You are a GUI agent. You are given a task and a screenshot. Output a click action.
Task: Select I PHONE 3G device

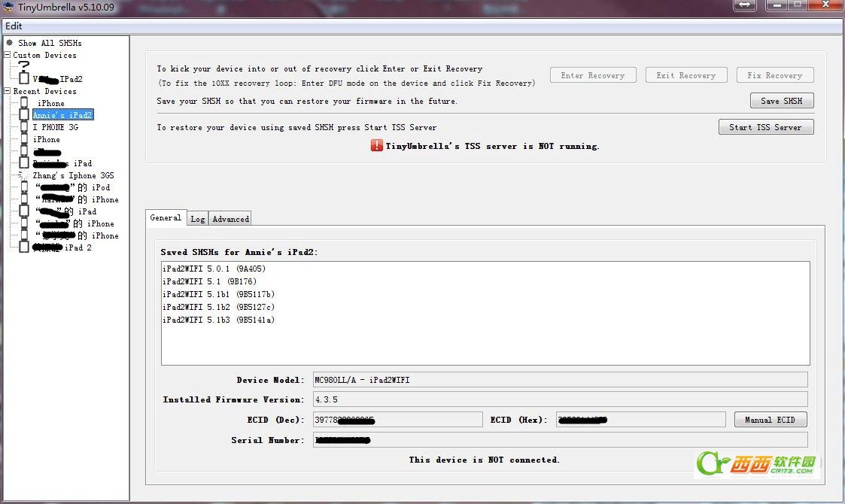pos(55,127)
